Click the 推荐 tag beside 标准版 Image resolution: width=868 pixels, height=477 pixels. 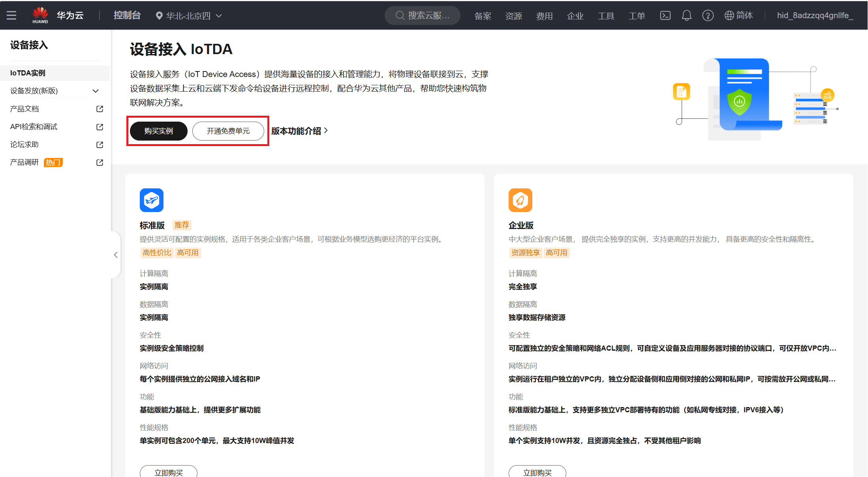click(x=182, y=225)
